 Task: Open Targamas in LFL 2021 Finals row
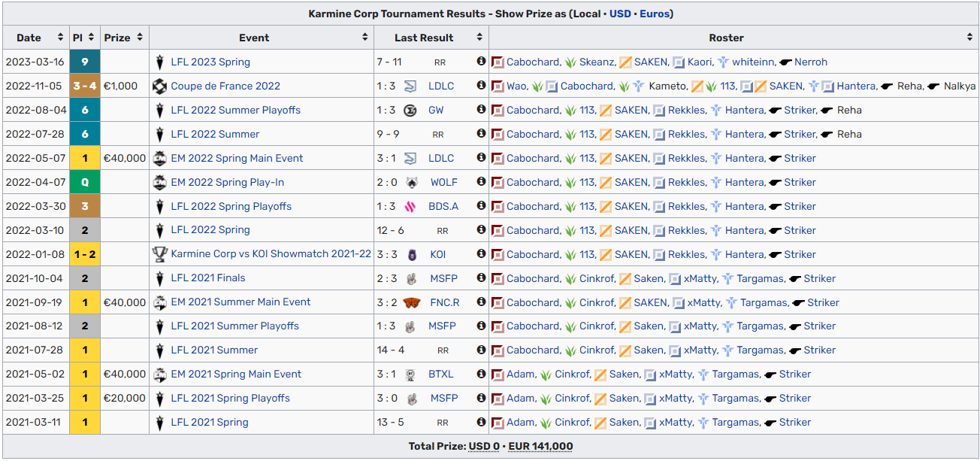click(761, 278)
